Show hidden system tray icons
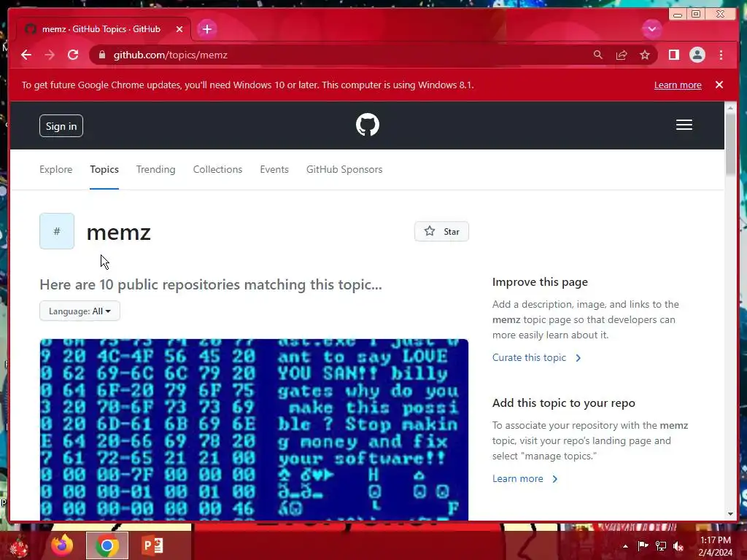This screenshot has height=560, width=747. click(625, 546)
